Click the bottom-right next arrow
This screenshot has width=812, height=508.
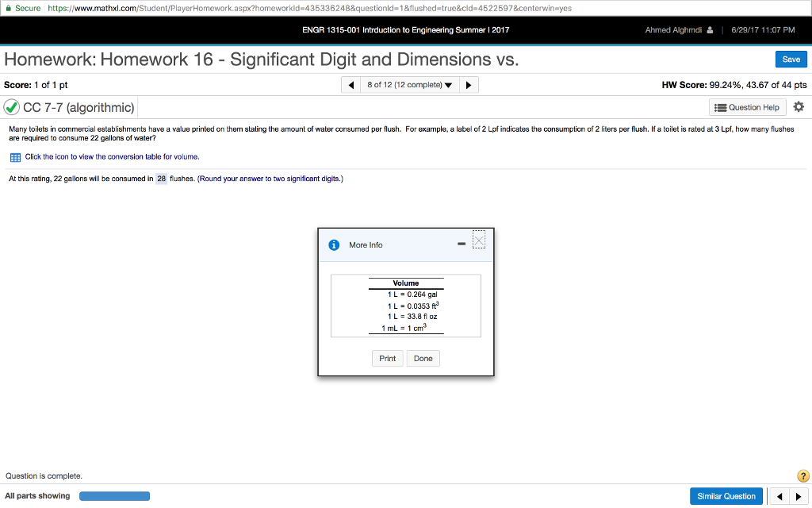[796, 497]
